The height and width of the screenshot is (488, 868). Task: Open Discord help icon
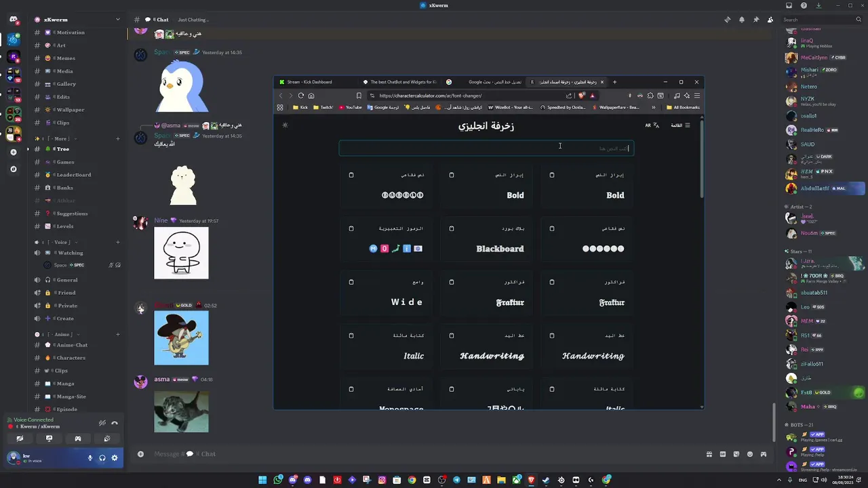(x=804, y=5)
